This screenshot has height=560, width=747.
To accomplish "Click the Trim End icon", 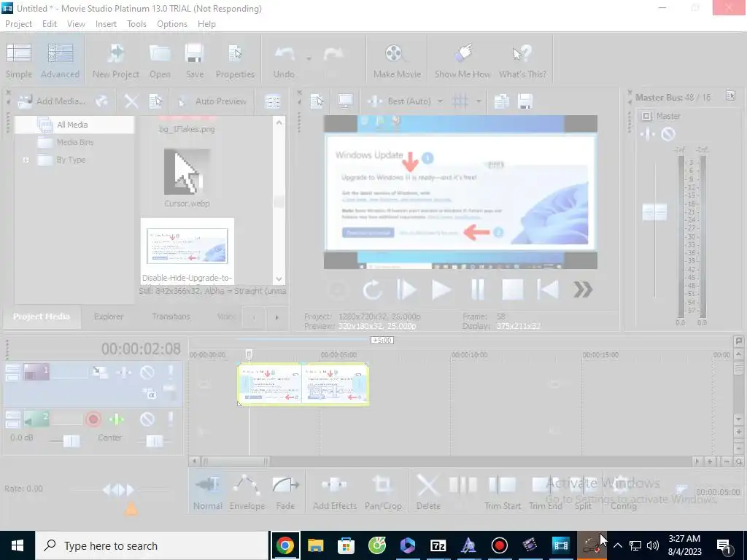I will 546,493.
